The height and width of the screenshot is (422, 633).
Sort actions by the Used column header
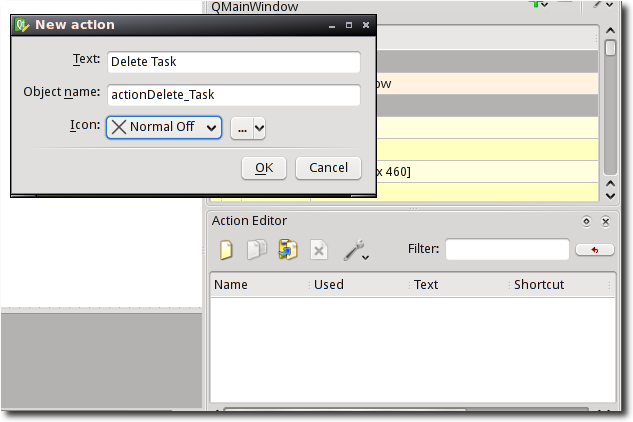coord(359,285)
